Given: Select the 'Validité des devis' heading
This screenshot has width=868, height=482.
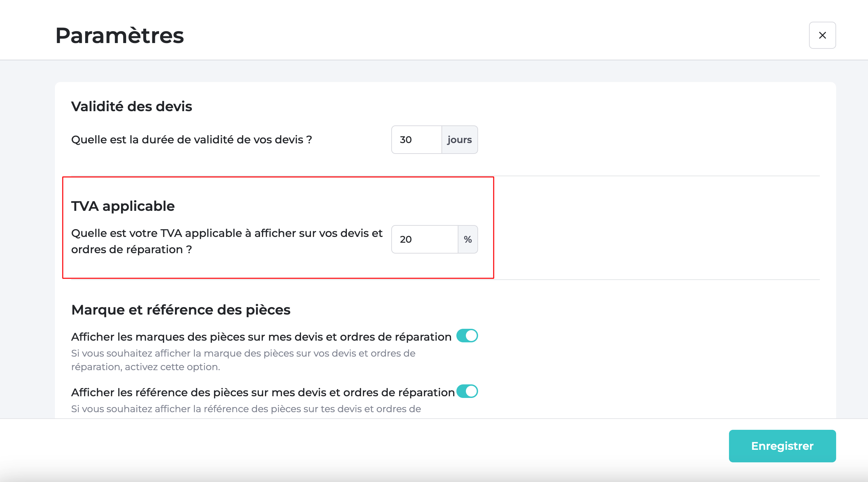Looking at the screenshot, I should (x=132, y=106).
